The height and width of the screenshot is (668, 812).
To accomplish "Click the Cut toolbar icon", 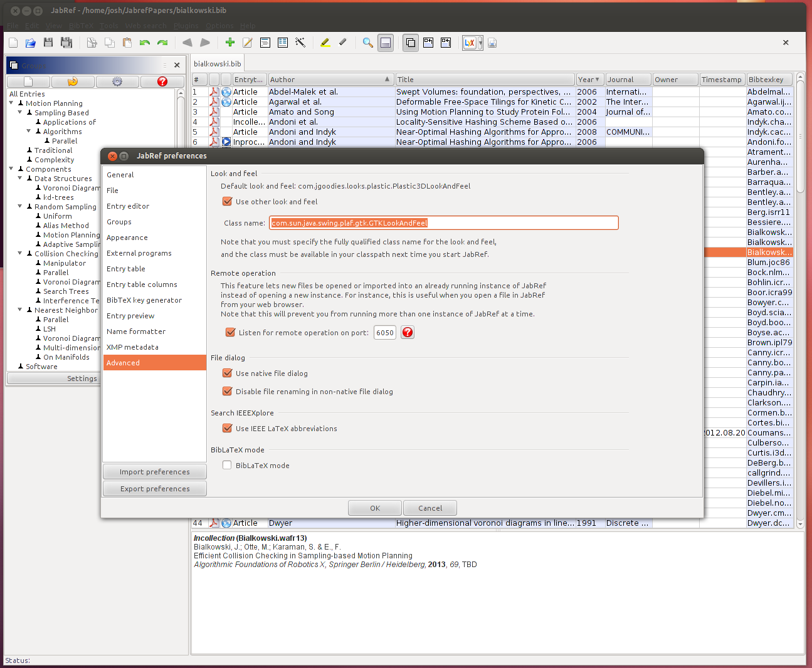I will point(92,43).
